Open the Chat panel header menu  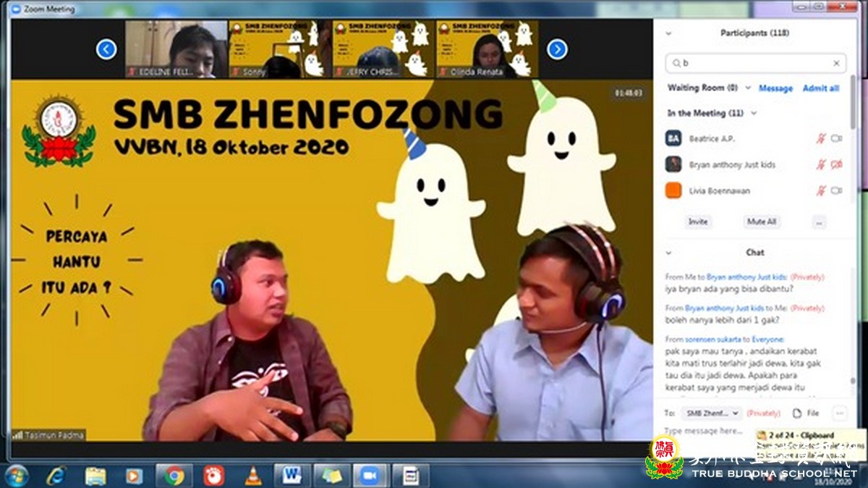(668, 253)
